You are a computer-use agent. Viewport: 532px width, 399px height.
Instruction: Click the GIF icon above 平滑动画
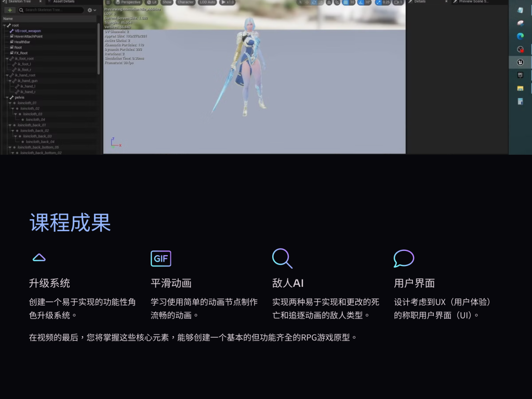click(161, 259)
